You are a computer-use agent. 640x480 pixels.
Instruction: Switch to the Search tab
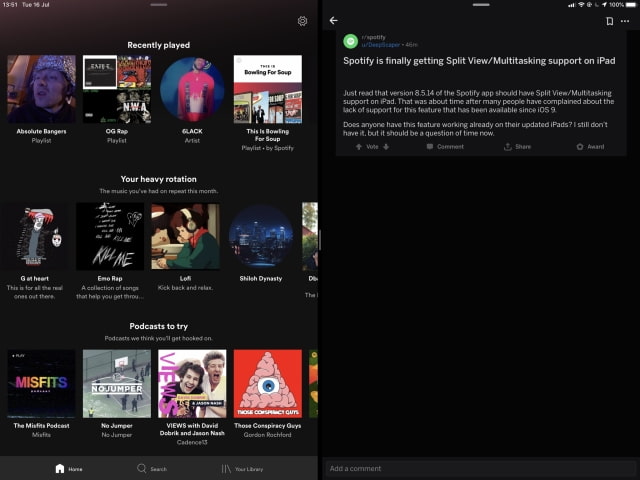152,468
